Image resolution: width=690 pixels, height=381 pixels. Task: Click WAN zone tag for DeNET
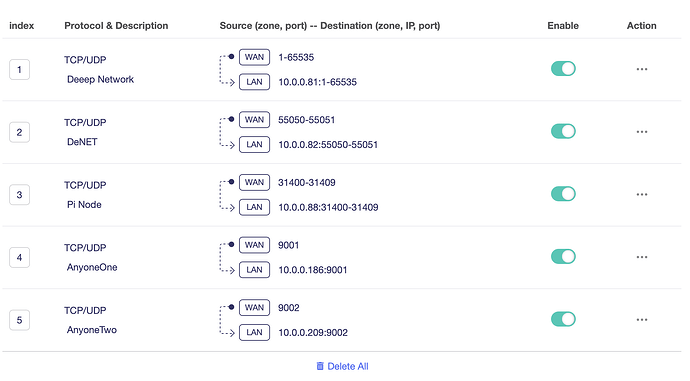tap(254, 120)
